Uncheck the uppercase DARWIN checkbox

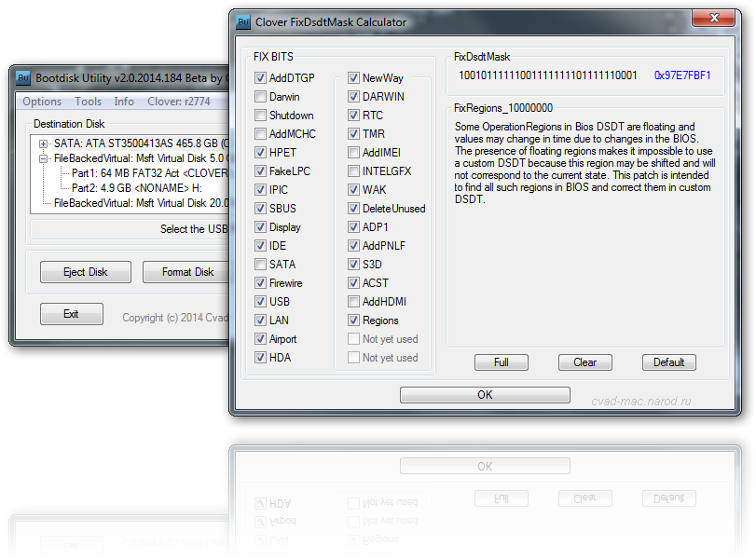coord(353,96)
